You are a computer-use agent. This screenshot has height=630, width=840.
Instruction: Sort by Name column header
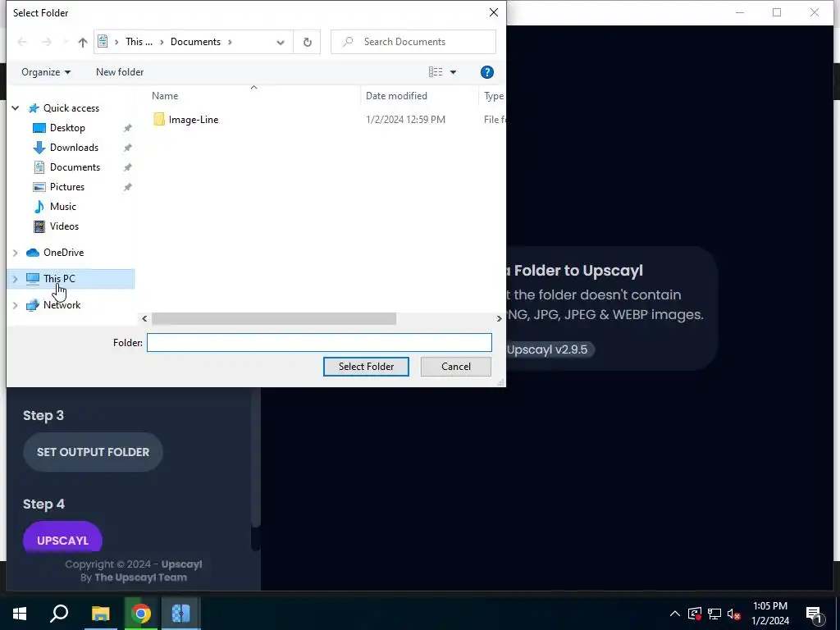[x=254, y=96]
